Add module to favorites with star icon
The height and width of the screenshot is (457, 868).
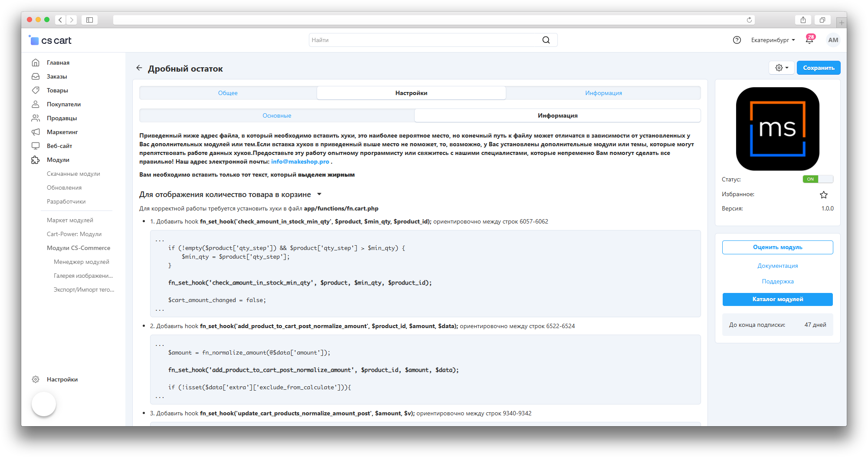[x=823, y=195]
